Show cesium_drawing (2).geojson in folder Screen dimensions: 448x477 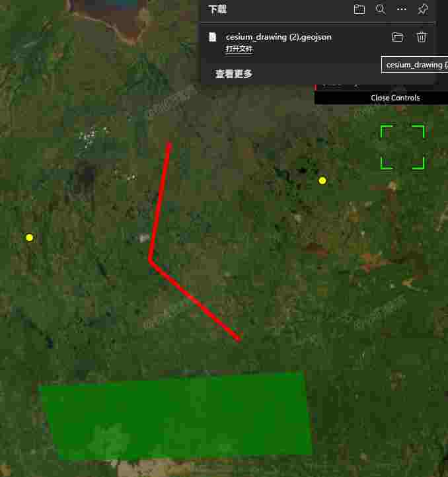pyautogui.click(x=398, y=37)
